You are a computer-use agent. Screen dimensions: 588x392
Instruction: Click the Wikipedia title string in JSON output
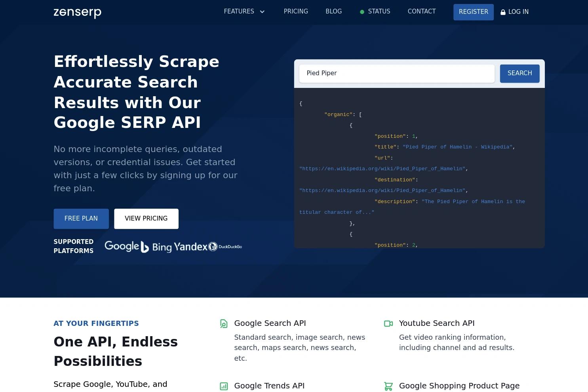[457, 147]
